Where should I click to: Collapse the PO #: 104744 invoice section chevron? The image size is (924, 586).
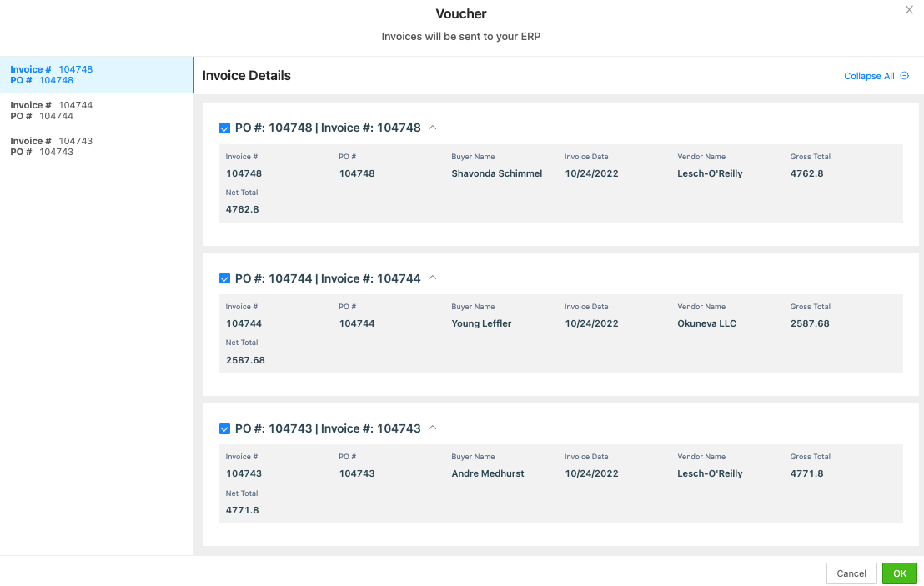tap(433, 278)
